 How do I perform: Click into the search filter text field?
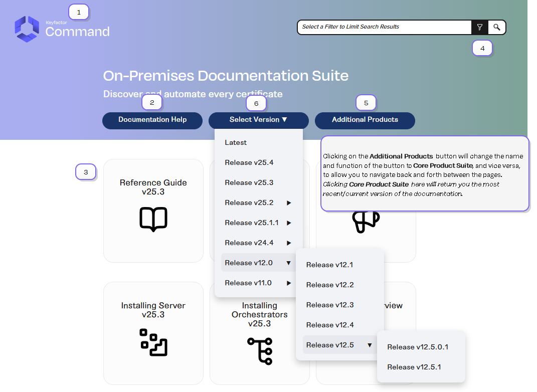point(384,27)
